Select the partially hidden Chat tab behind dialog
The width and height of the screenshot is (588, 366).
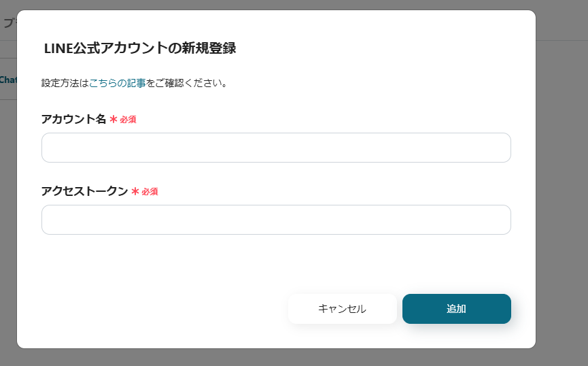[x=8, y=80]
